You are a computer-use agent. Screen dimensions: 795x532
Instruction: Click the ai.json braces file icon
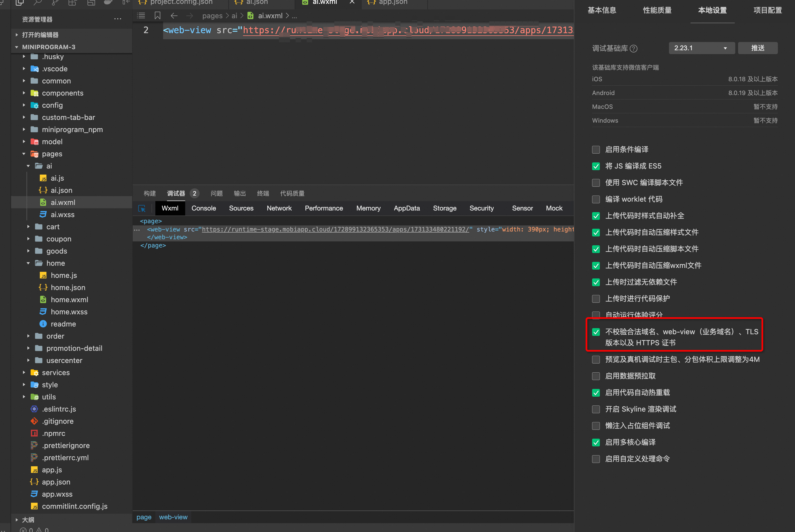point(43,190)
